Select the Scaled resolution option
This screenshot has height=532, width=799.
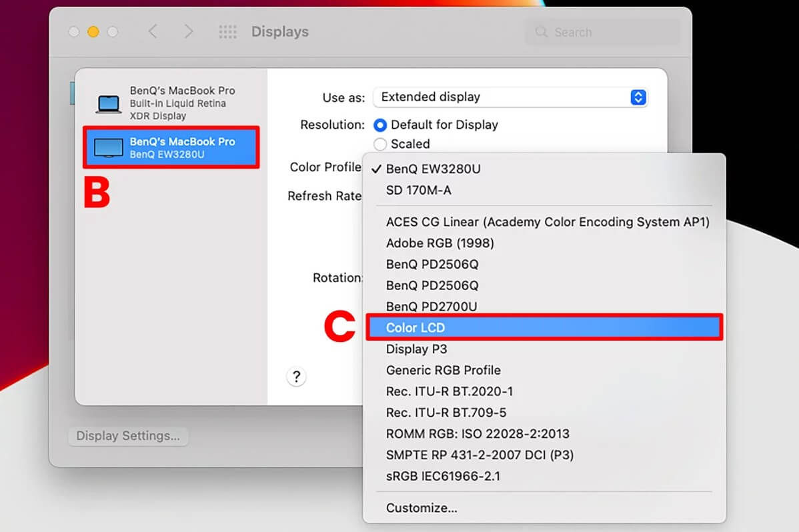380,144
